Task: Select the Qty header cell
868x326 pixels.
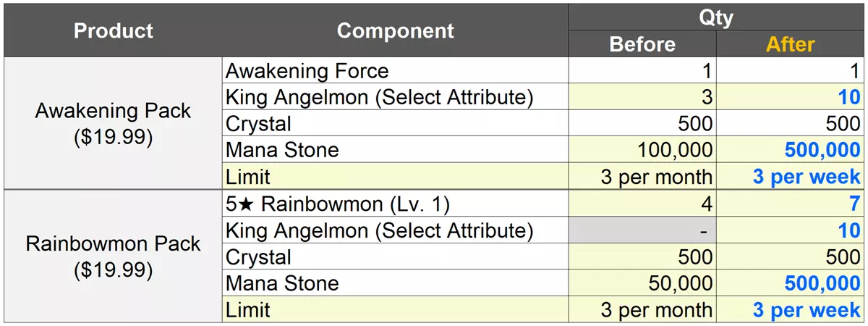Action: pos(716,17)
